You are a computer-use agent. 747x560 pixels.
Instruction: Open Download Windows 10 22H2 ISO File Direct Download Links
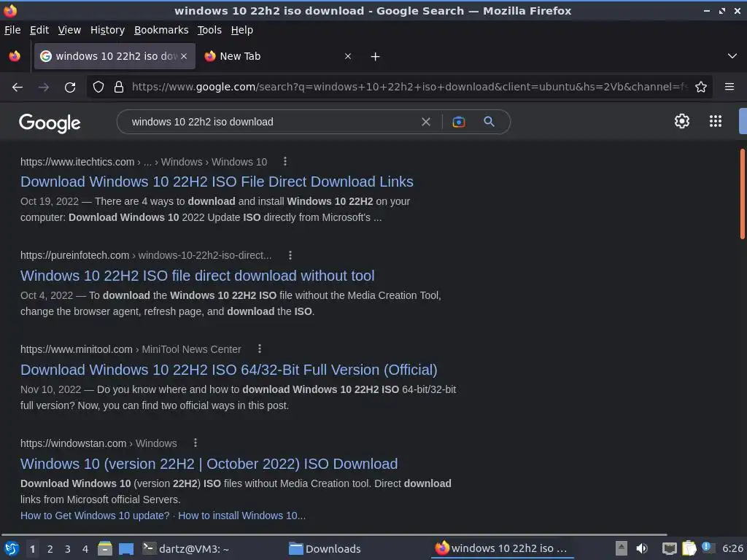pyautogui.click(x=217, y=182)
